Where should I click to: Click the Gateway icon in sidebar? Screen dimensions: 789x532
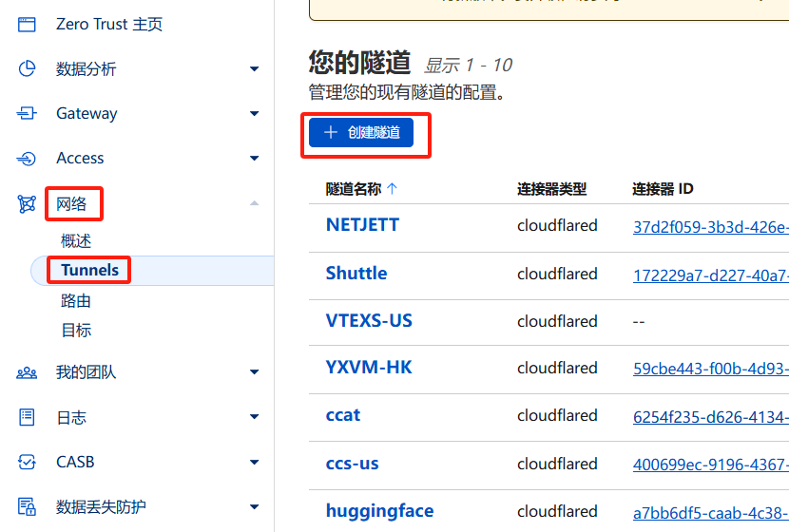point(27,114)
